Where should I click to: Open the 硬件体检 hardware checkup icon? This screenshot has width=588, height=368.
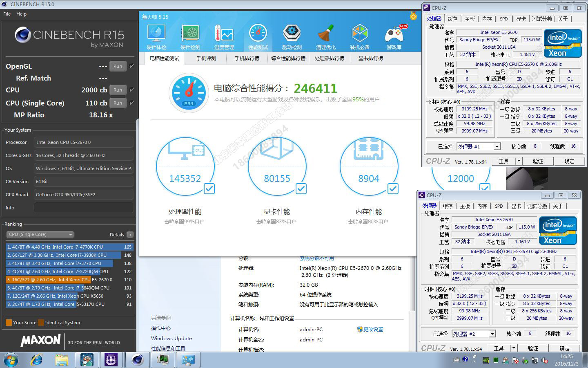(156, 37)
